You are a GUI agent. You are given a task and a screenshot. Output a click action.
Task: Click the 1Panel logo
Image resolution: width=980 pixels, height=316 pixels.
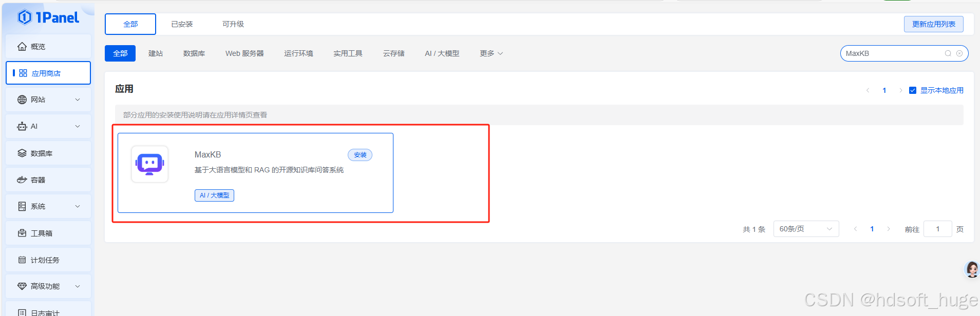48,17
